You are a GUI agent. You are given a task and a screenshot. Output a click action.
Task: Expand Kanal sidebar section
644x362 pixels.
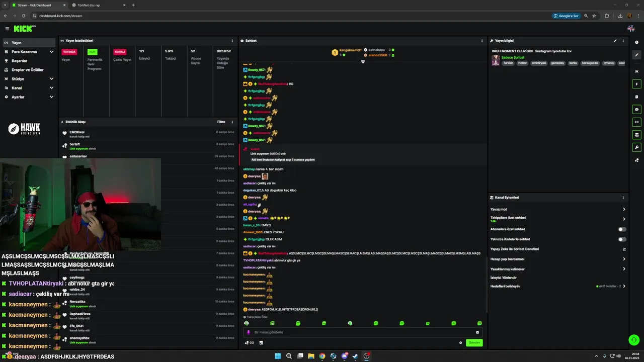tap(51, 88)
